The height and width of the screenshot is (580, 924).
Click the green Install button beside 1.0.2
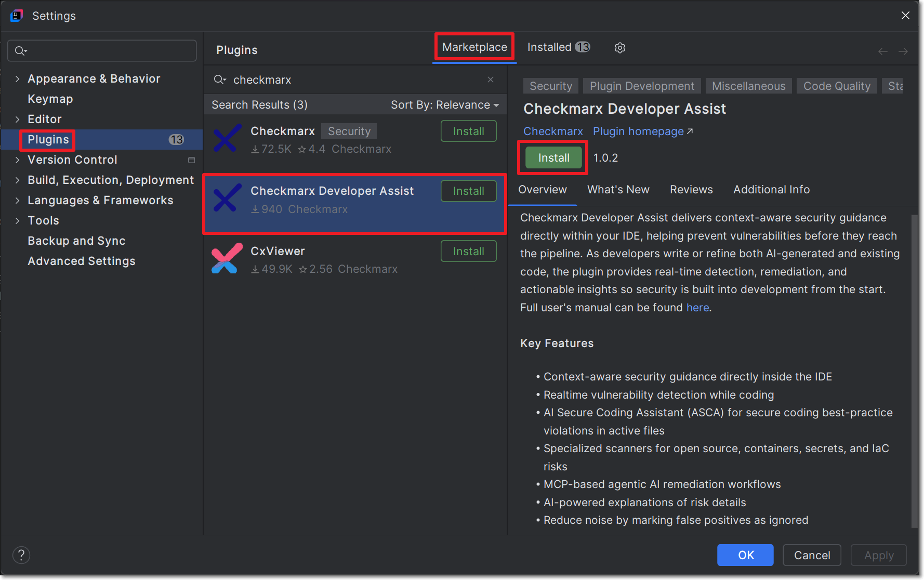click(553, 158)
